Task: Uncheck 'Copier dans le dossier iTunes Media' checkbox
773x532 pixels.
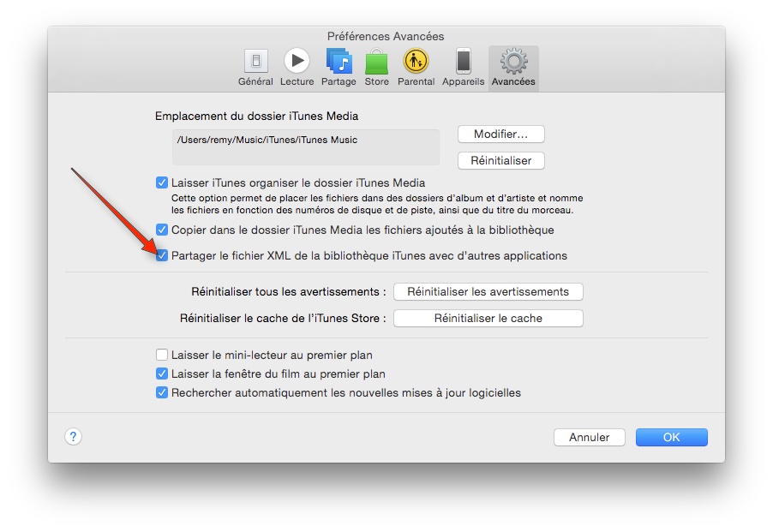Action: point(162,230)
